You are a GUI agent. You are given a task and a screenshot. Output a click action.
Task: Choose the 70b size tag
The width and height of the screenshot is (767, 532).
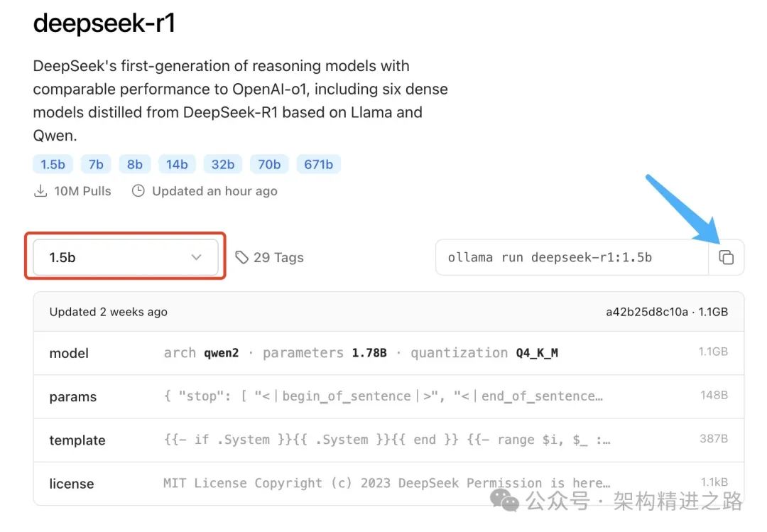(x=269, y=165)
